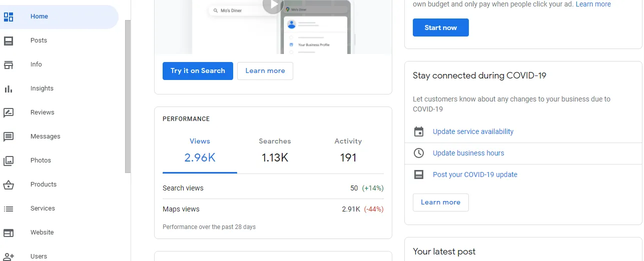Click the Services list icon
644x261 pixels.
(x=9, y=208)
